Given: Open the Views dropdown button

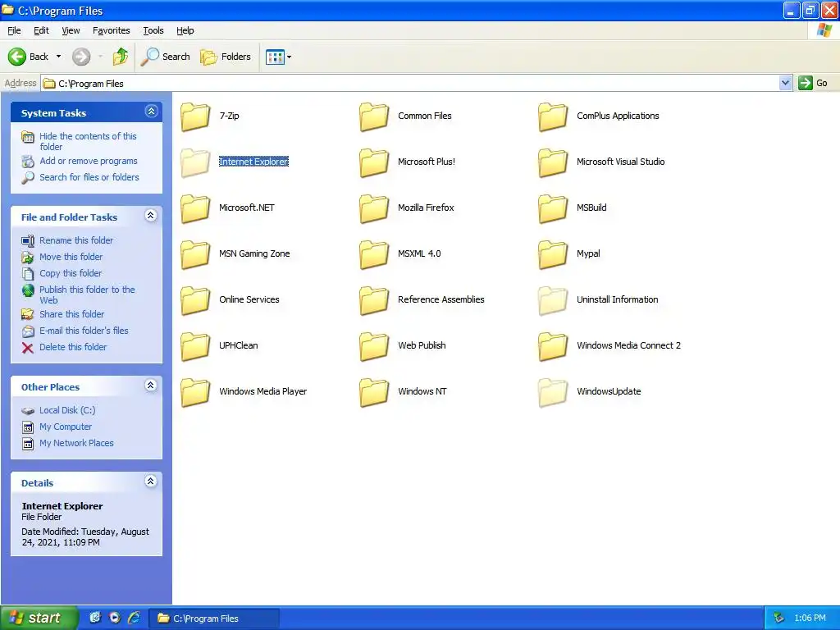Looking at the screenshot, I should 279,57.
